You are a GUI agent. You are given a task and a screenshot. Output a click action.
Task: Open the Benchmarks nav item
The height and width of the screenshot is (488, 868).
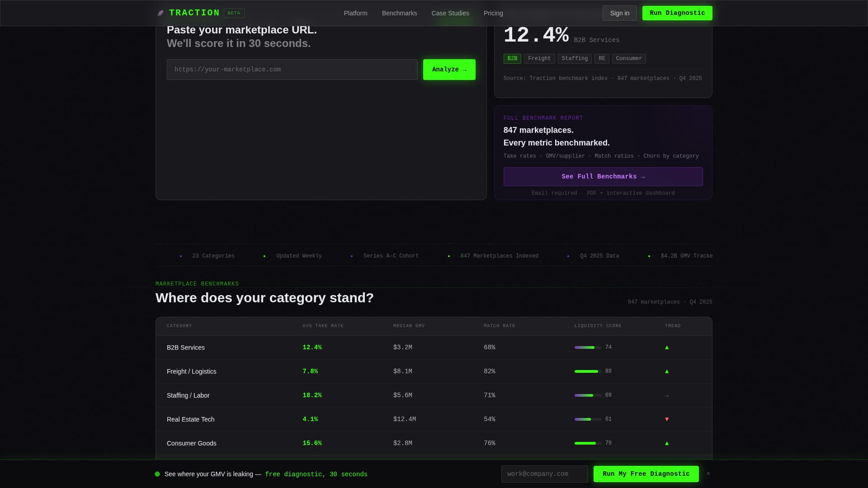399,13
